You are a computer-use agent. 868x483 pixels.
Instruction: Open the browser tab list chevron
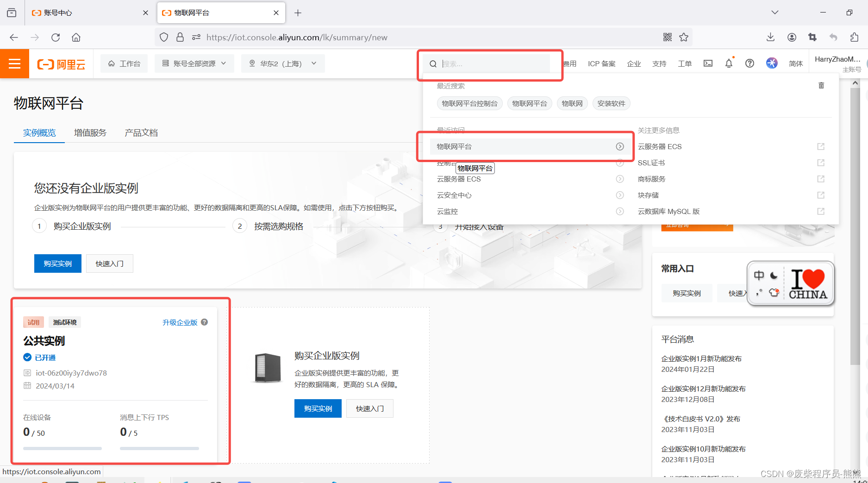774,13
